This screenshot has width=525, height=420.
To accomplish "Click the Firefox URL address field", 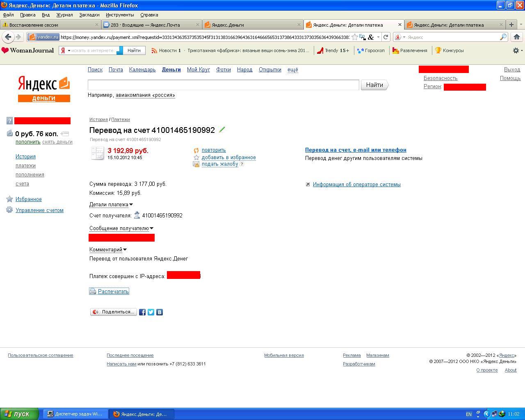I will [204, 37].
